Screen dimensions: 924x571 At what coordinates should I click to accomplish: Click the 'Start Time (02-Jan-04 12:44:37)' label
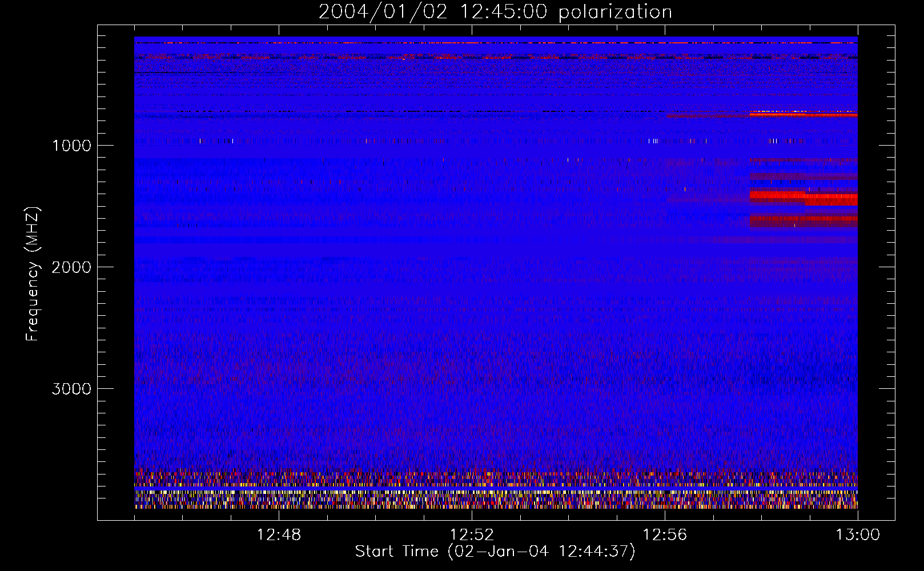click(495, 552)
